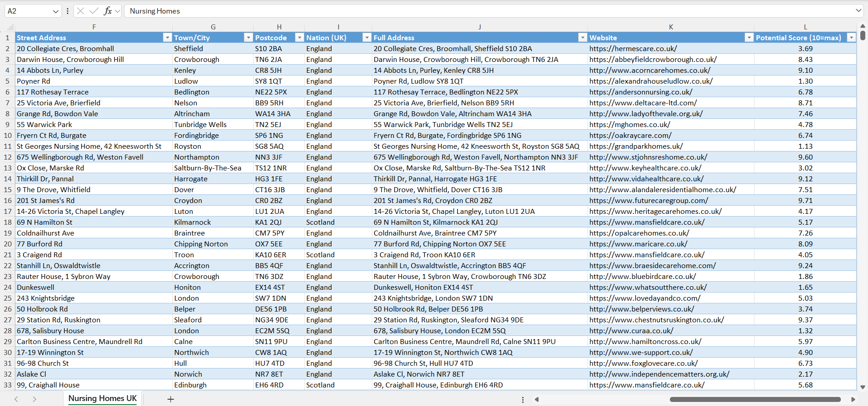Open the Website filter dropdown
The height and width of the screenshot is (406, 868).
[x=749, y=38]
